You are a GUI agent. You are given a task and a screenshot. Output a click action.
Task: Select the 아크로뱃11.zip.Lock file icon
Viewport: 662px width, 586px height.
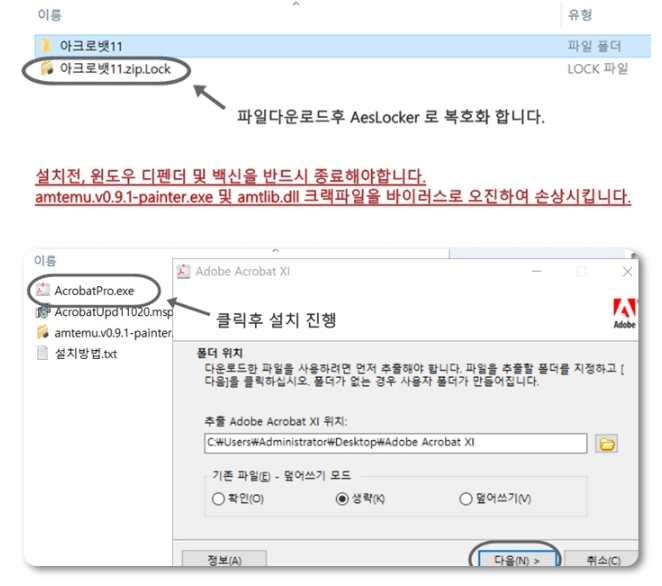(x=45, y=69)
